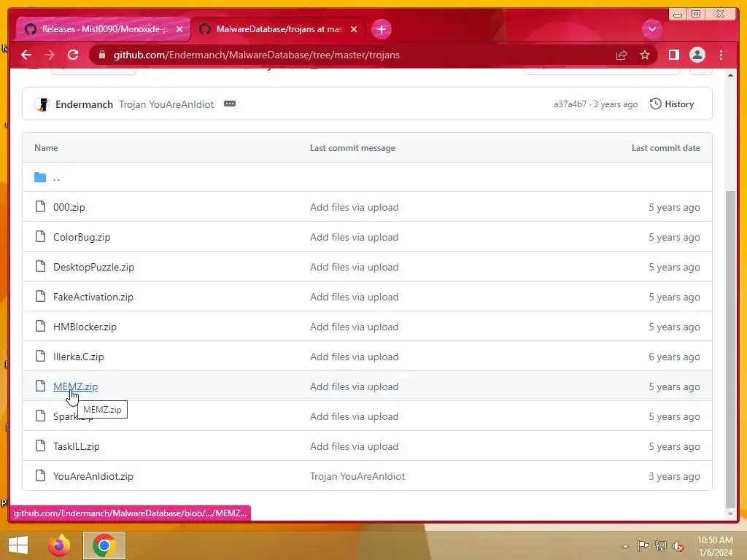Launch Firefox from the taskbar
Image resolution: width=747 pixels, height=560 pixels.
59,545
